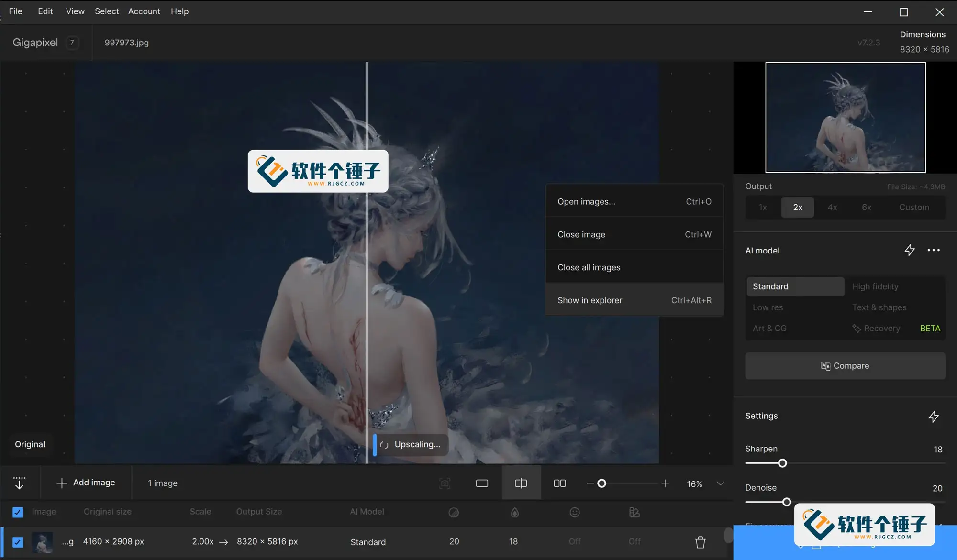Switch to single view layout

[482, 483]
